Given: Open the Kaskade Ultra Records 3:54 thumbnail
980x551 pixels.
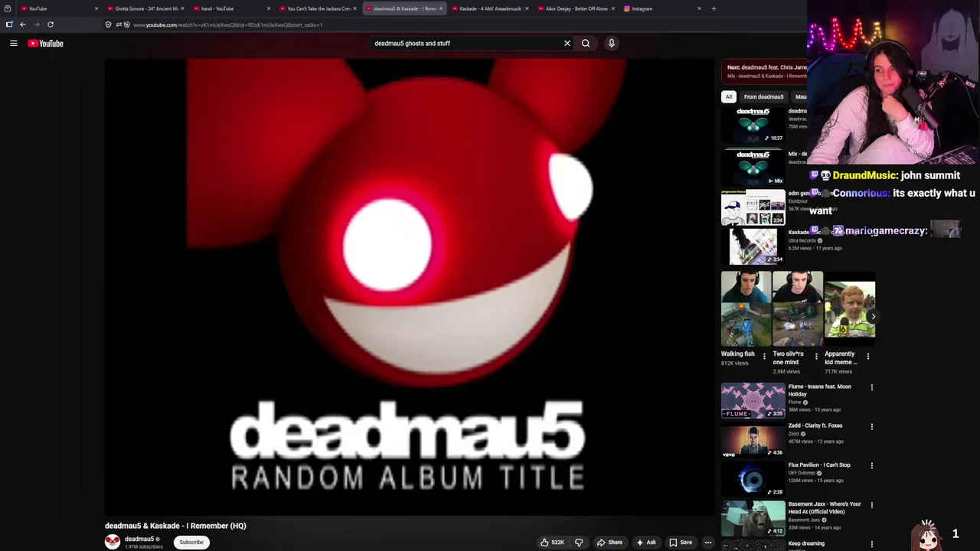Looking at the screenshot, I should 753,246.
